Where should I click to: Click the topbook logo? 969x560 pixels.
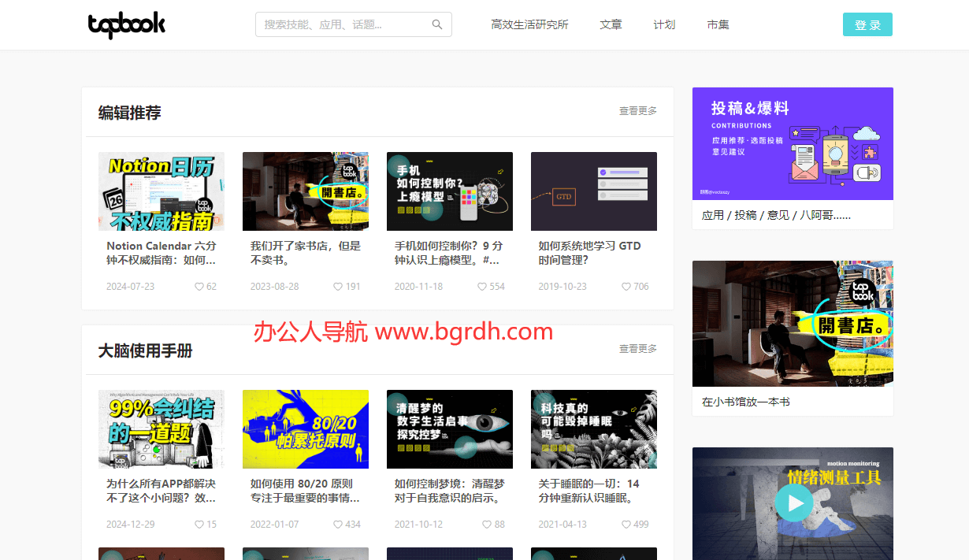(127, 24)
